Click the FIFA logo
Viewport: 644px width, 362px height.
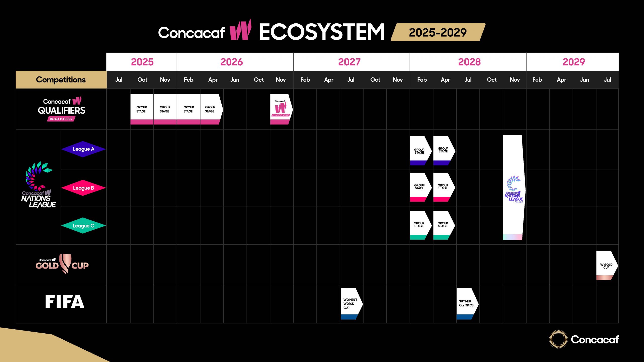point(65,302)
